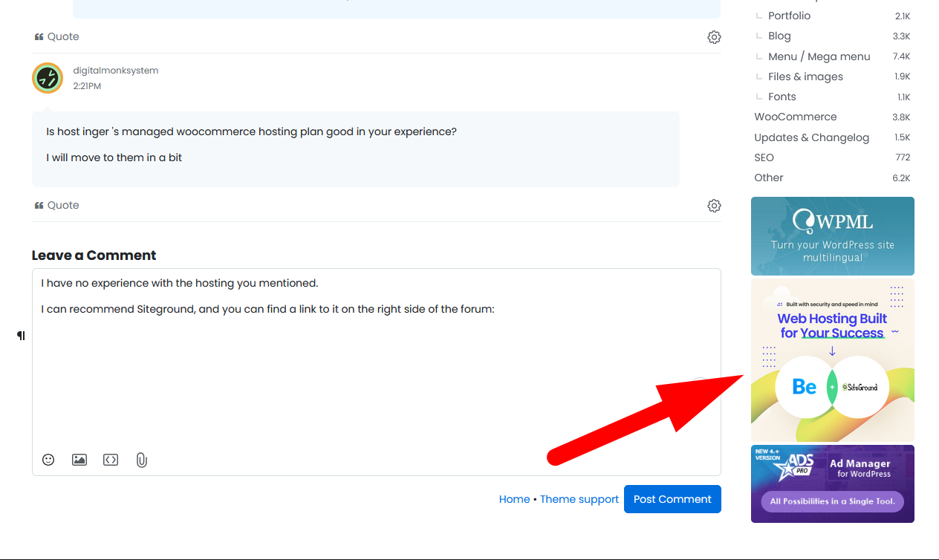Click inside the Leave a Comment text area
The height and width of the screenshot is (560, 939).
(371, 371)
